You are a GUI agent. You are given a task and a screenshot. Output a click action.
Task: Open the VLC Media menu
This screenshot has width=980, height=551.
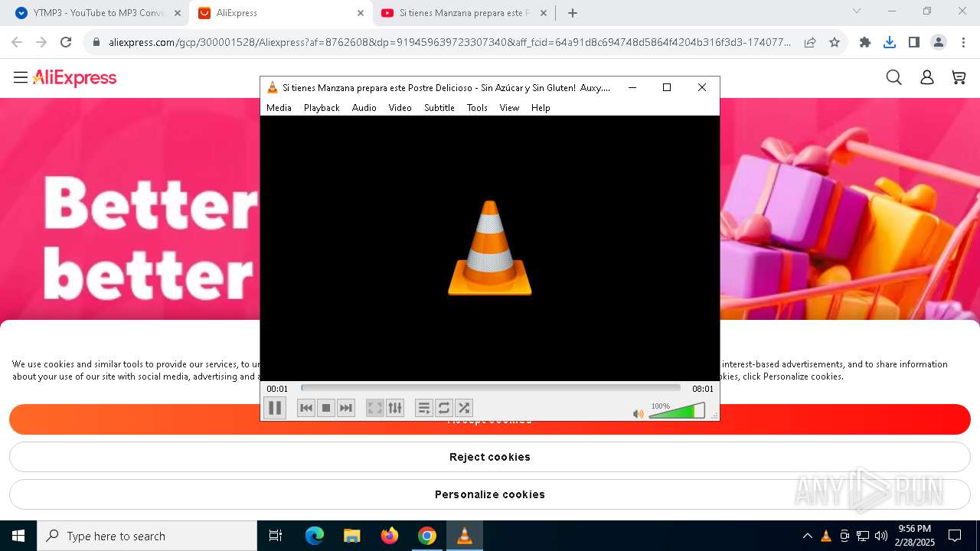(x=279, y=108)
